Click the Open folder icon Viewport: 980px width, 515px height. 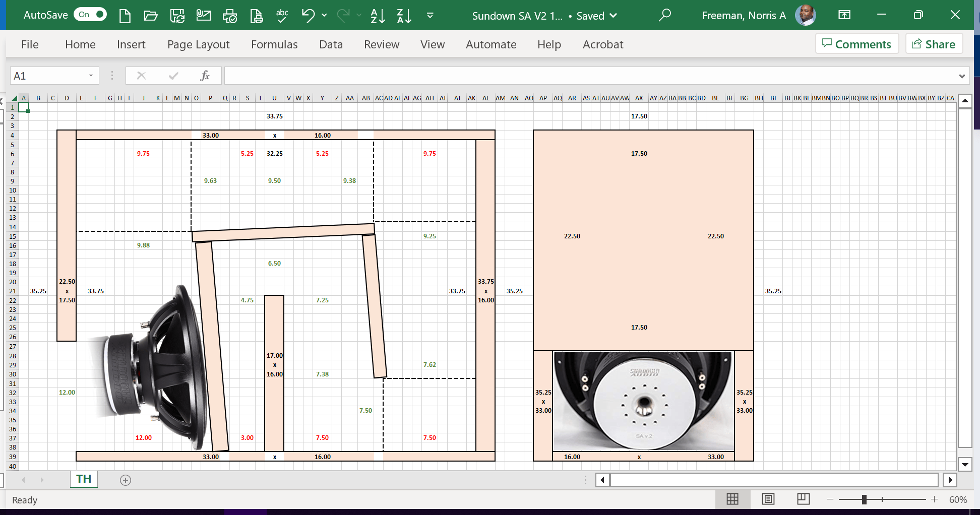tap(151, 16)
